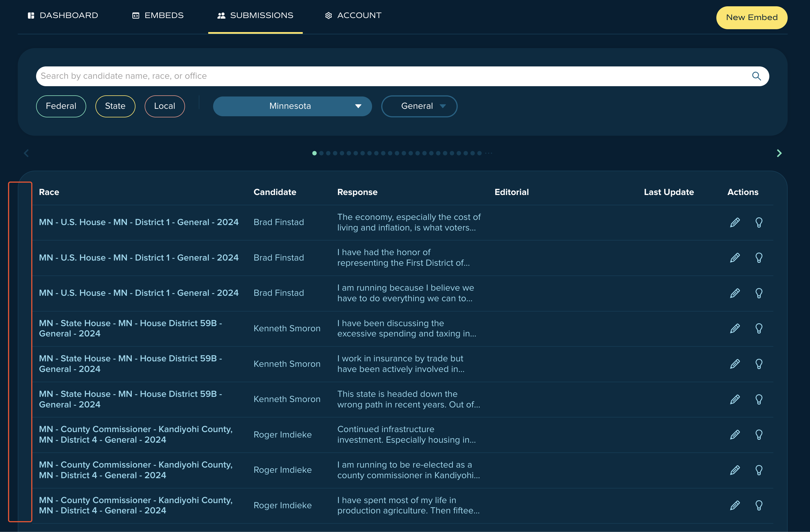Click the Submissions people icon
810x532 pixels.
[221, 15]
